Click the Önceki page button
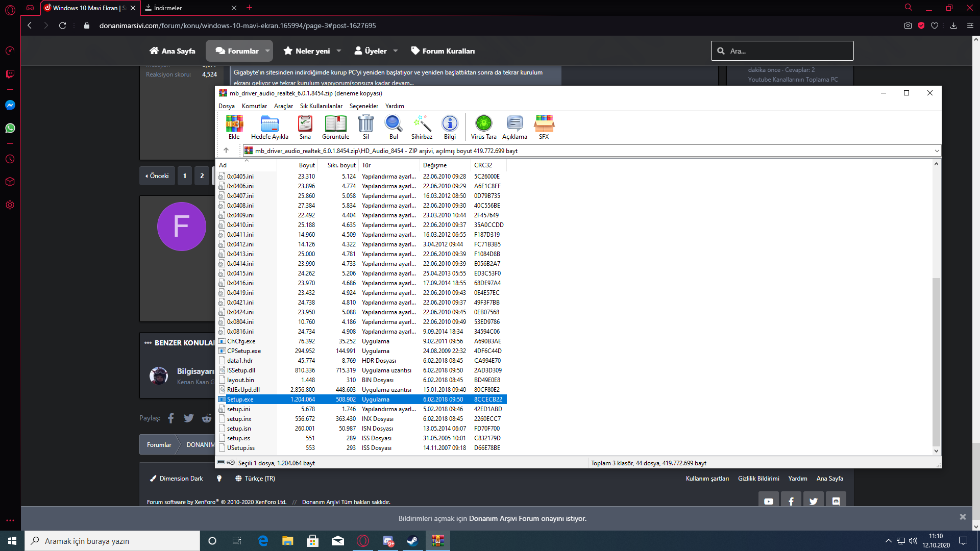The image size is (980, 551). tap(157, 176)
